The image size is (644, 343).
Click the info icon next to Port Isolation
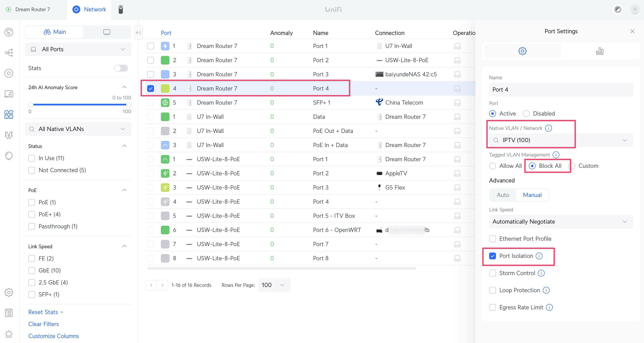(x=539, y=256)
